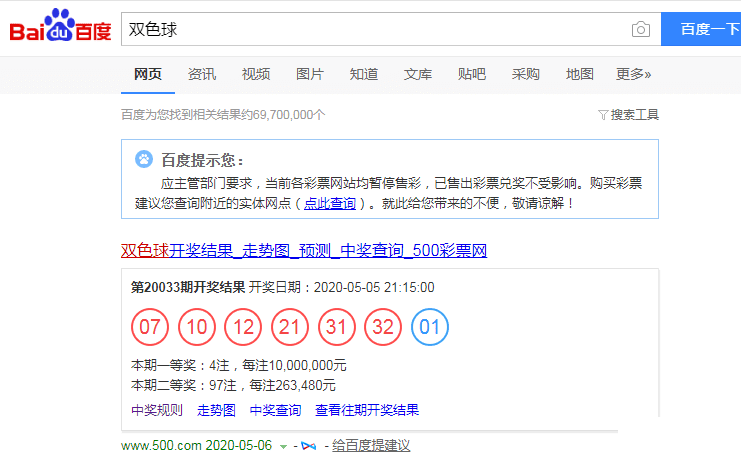Switch to the 资讯 tab
741x468 pixels.
point(202,74)
